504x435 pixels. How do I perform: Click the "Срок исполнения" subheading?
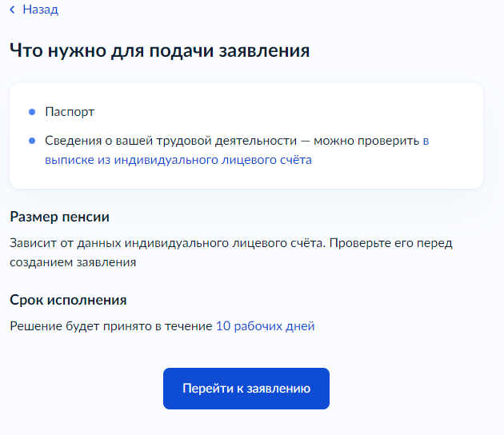[x=68, y=301]
